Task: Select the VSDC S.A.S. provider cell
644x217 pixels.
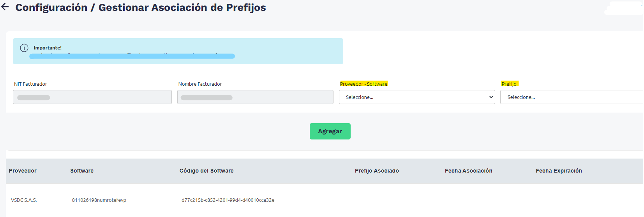Action: (24, 200)
